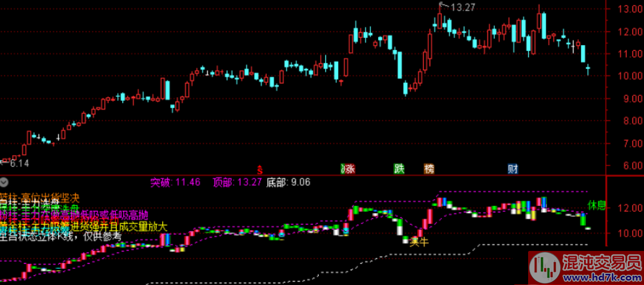
Task: Click the green 休息 signal label
Action: click(596, 206)
